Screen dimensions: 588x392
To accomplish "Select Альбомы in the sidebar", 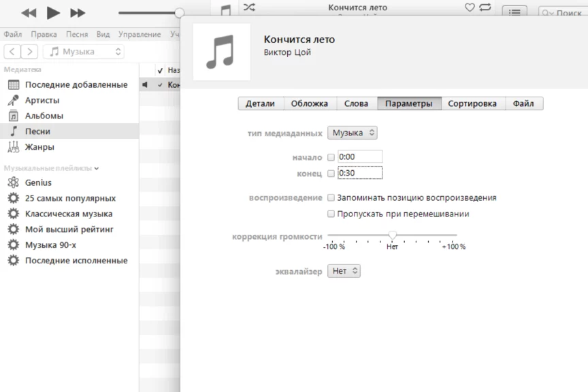I will coord(44,116).
